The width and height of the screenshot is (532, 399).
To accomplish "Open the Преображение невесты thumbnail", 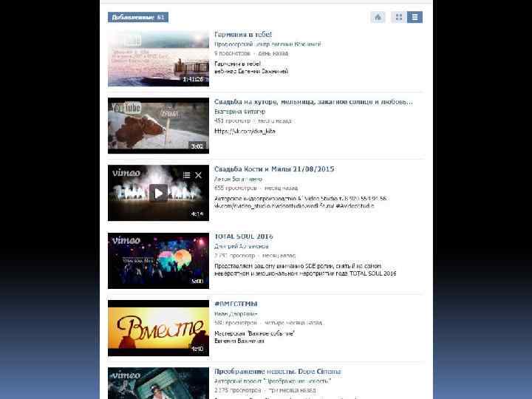I will pos(158,383).
